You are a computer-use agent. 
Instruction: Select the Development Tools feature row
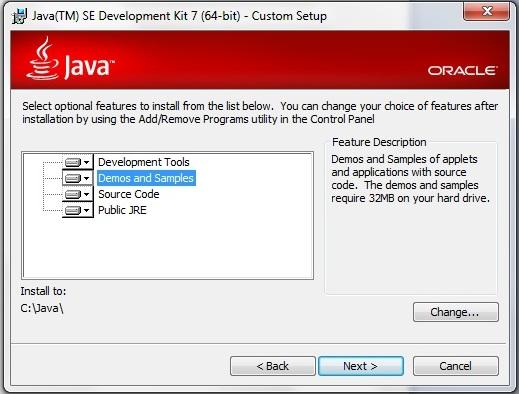click(x=144, y=162)
